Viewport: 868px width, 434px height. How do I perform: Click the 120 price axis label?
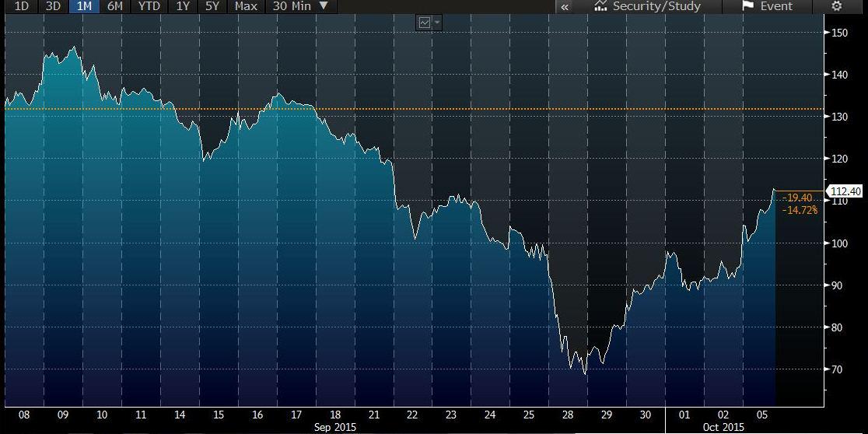(x=839, y=159)
